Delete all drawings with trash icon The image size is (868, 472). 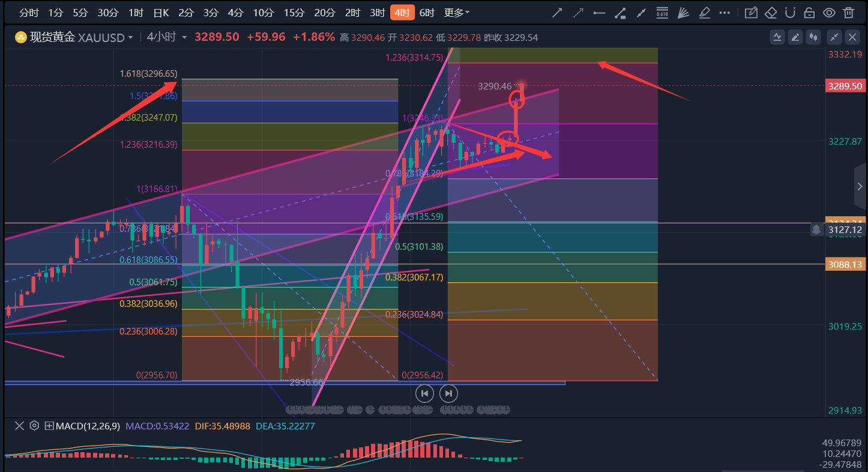pos(848,13)
